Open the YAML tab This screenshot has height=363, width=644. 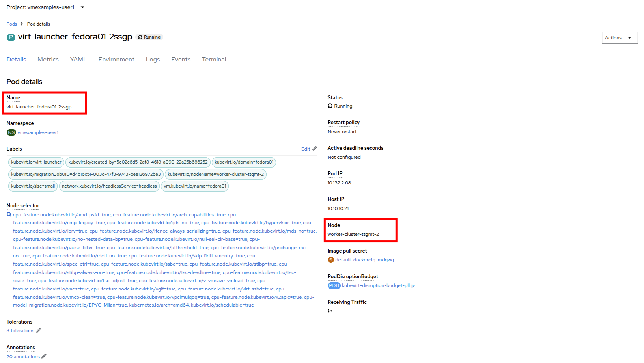click(x=78, y=60)
